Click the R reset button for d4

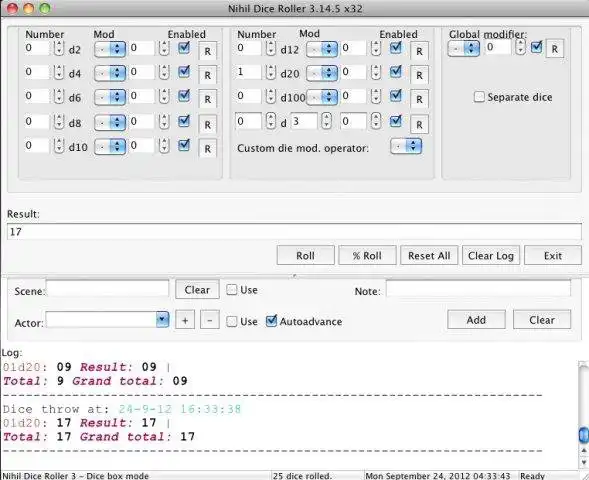[207, 75]
